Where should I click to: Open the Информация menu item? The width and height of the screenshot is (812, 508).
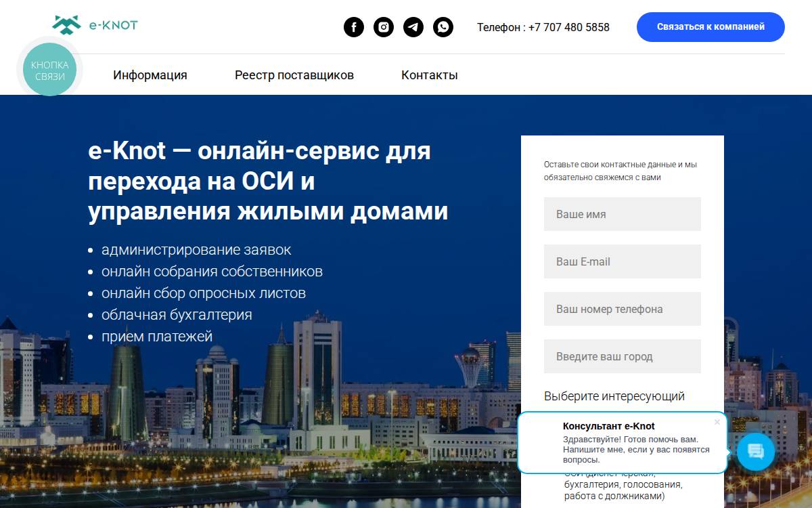pyautogui.click(x=150, y=75)
